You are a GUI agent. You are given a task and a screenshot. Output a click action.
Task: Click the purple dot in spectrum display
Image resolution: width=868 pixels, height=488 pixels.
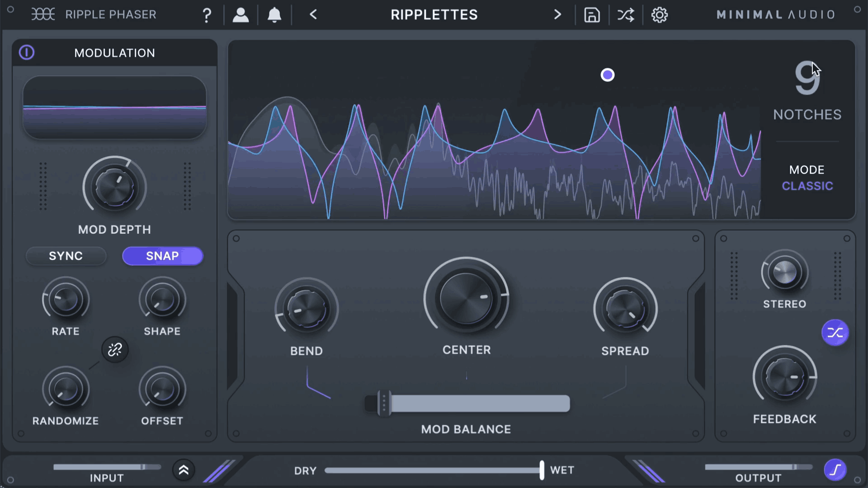[x=608, y=75]
